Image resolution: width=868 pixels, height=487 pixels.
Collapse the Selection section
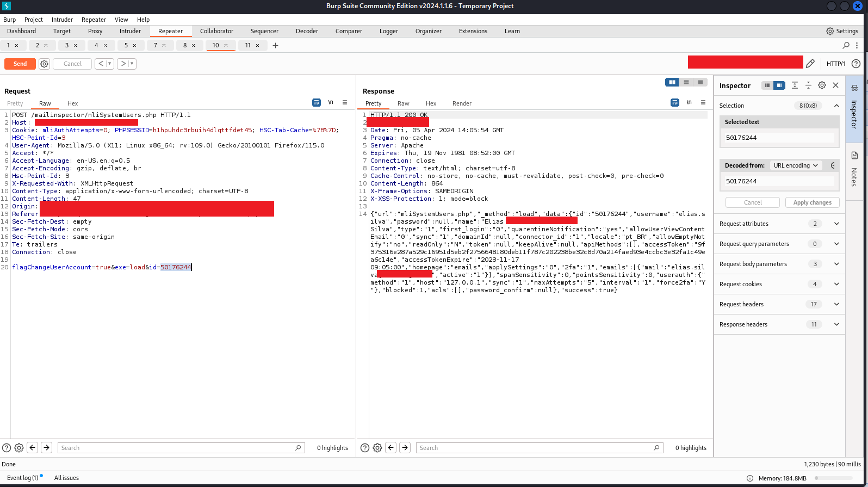pos(836,106)
